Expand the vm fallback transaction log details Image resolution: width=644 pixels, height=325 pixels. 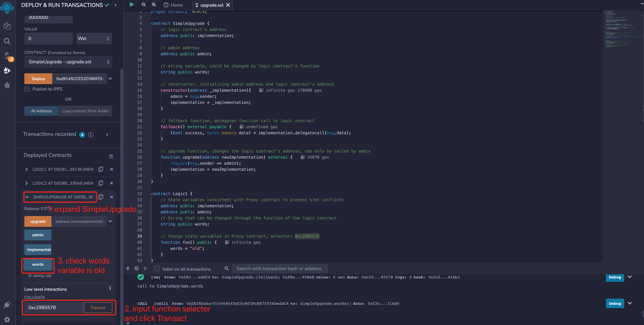[630, 277]
